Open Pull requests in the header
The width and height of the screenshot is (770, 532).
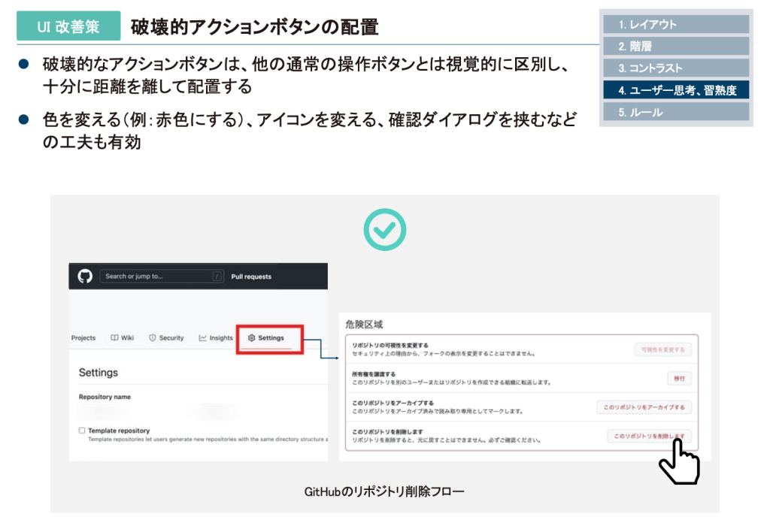click(x=251, y=277)
